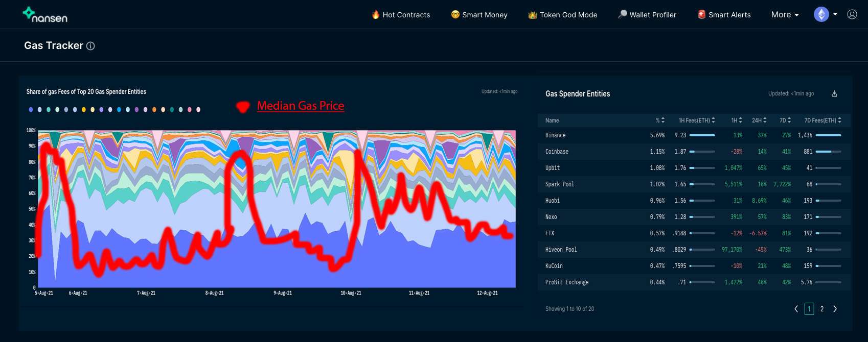Click Spark Pool 7,722% value

pos(782,184)
